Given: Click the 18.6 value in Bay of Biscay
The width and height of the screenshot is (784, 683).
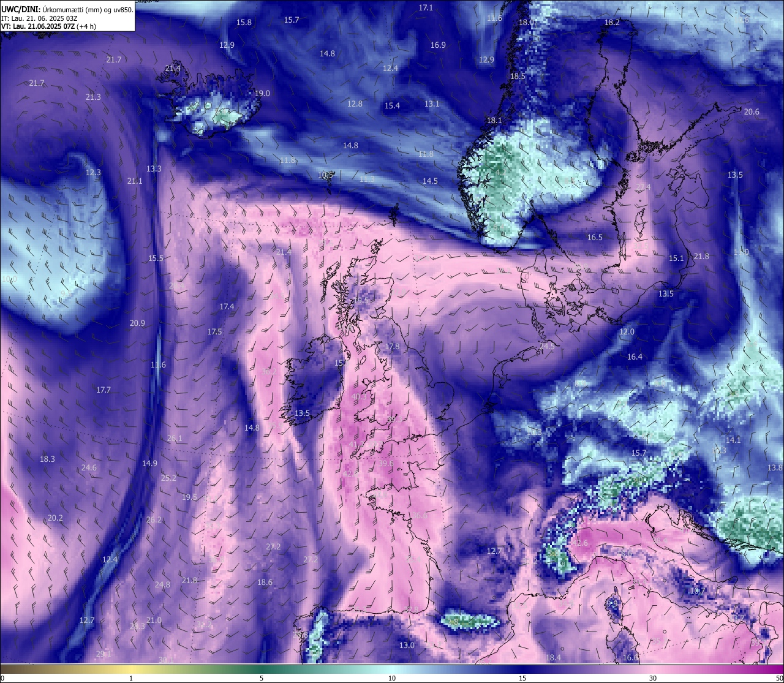Looking at the screenshot, I should pos(265,583).
